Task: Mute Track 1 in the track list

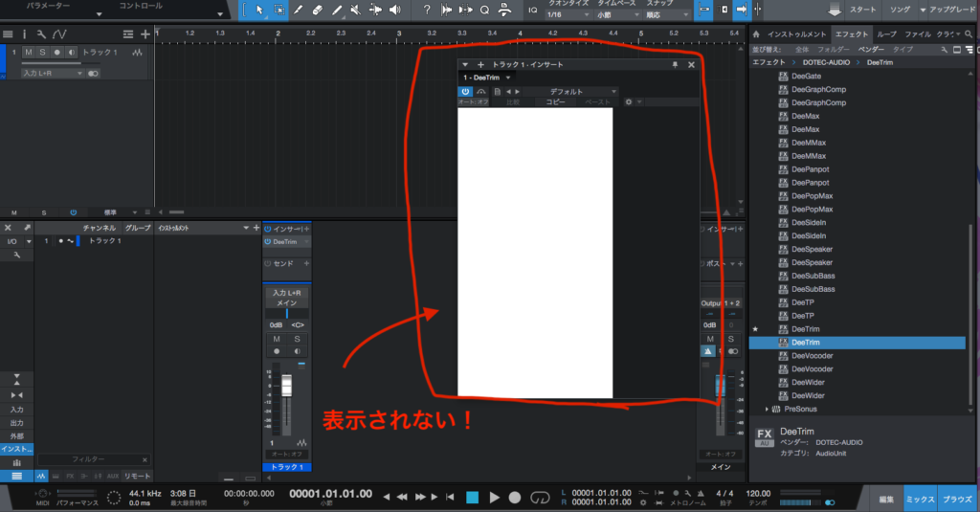Action: click(x=29, y=51)
